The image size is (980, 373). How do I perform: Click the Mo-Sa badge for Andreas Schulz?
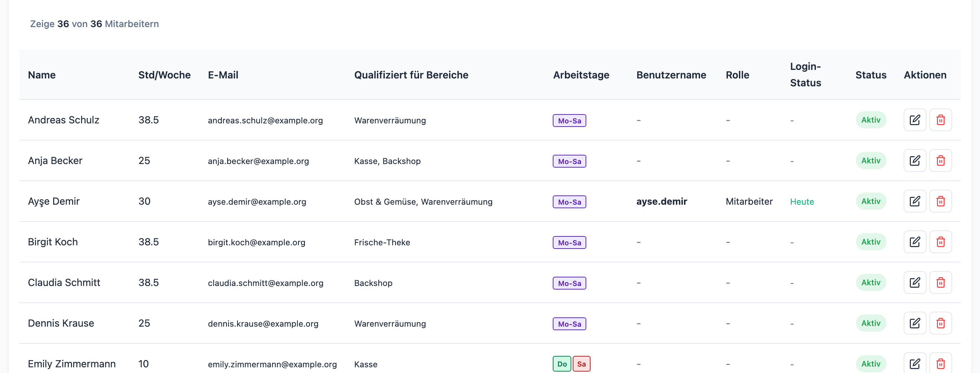[569, 121]
